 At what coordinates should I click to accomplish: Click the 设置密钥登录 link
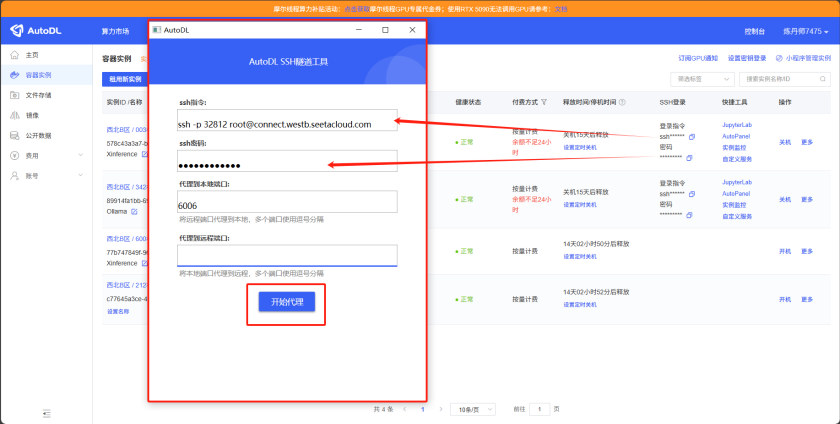pos(747,58)
